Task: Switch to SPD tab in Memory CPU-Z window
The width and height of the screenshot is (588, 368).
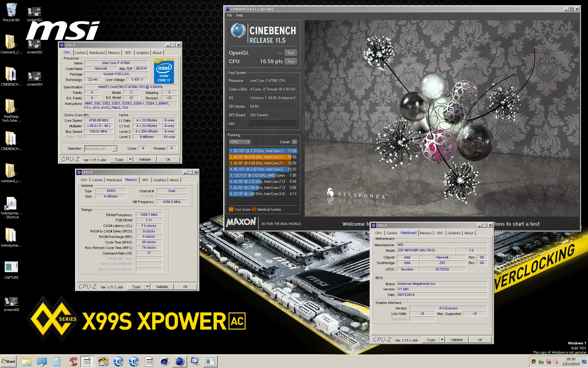Action: pos(145,180)
